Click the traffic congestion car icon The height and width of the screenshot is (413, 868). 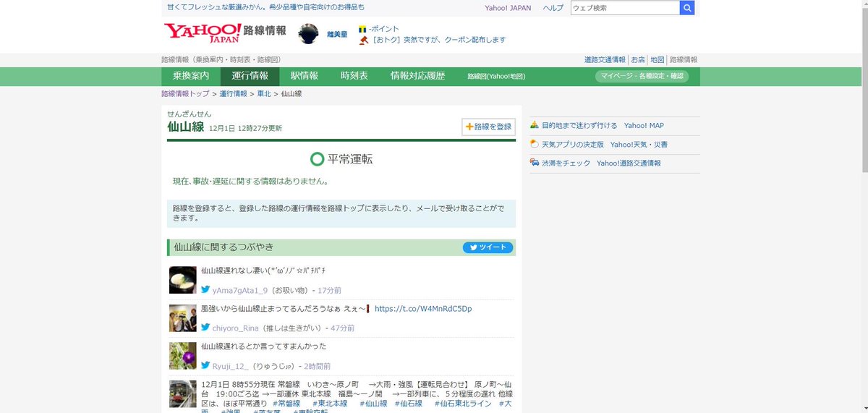[534, 163]
